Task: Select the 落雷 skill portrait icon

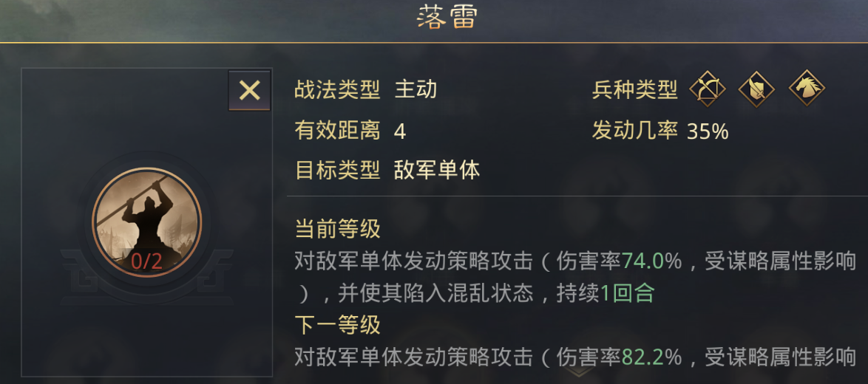Action: click(146, 222)
